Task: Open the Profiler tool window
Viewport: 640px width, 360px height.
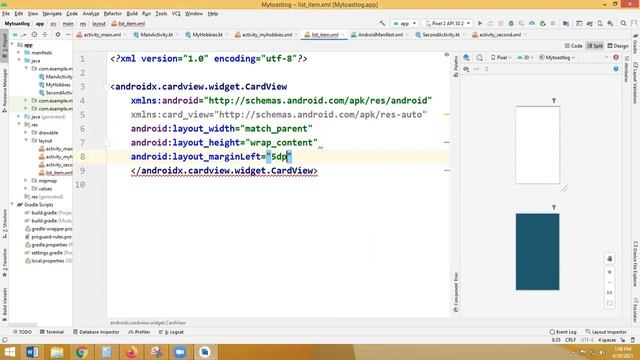Action: (x=139, y=332)
